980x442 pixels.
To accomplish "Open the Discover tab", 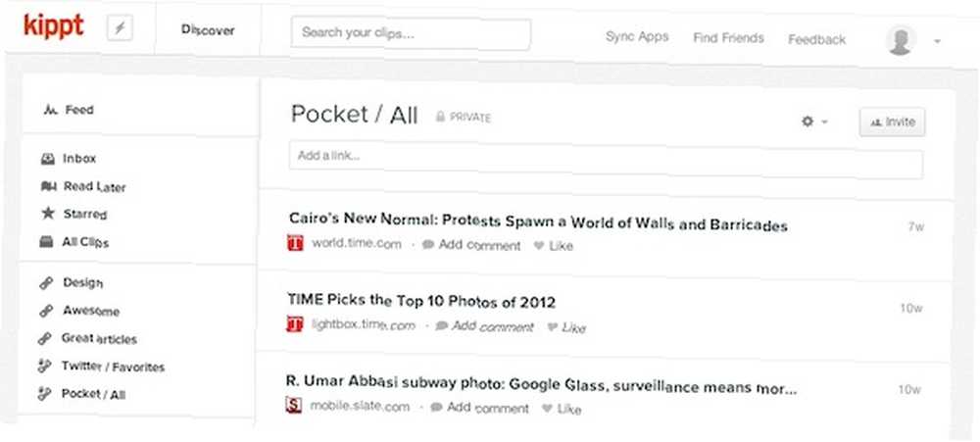I will click(x=208, y=30).
